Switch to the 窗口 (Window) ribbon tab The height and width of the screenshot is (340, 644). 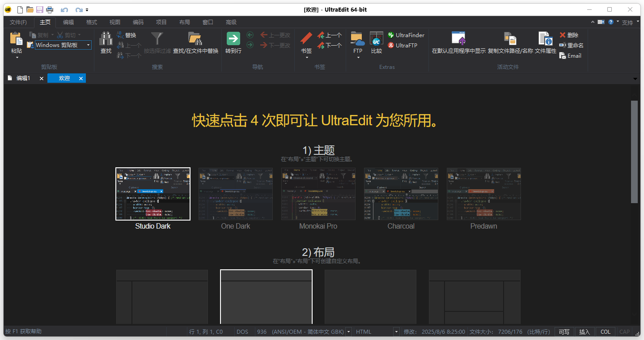208,22
